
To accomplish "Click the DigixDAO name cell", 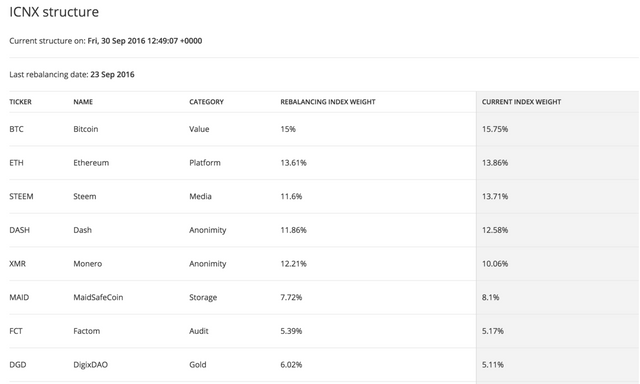I will [91, 365].
